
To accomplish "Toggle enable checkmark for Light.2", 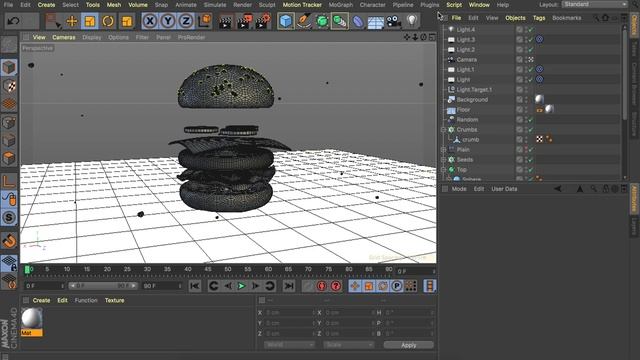I will point(531,49).
